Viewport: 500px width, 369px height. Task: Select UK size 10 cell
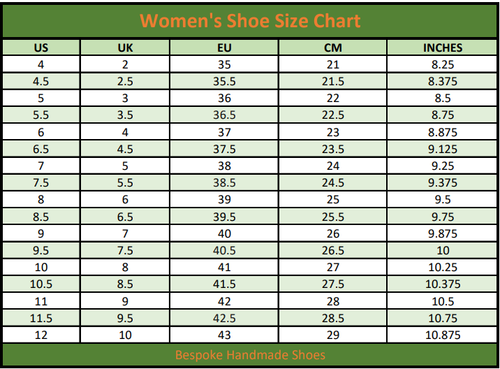coord(125,335)
